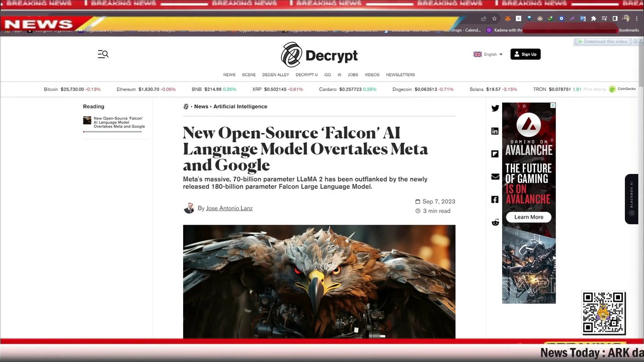Open the DECRYPT U section

[306, 75]
